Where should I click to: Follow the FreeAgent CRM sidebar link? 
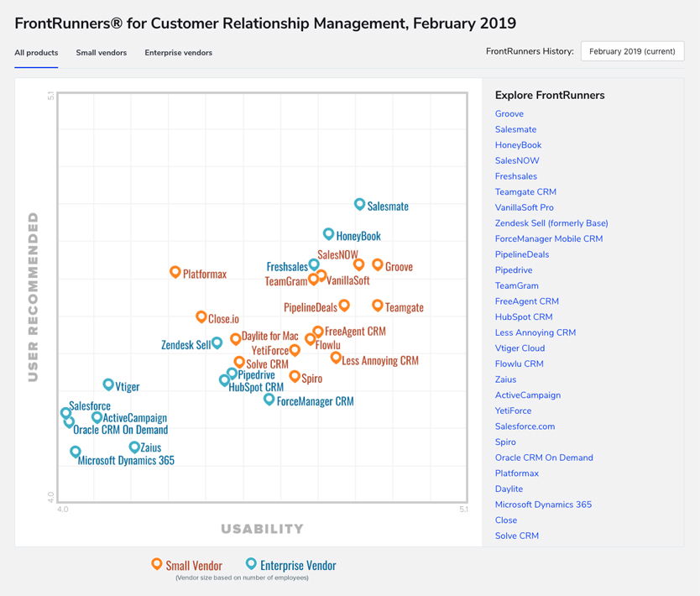527,301
